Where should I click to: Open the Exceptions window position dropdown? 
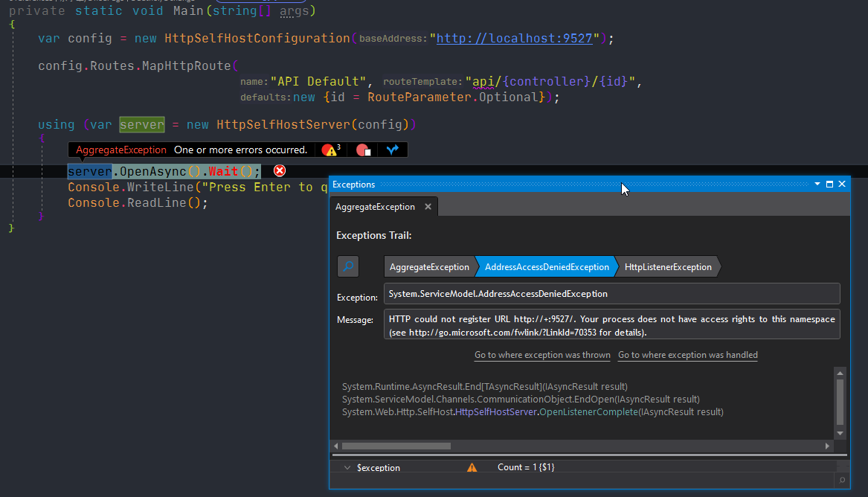pos(817,184)
